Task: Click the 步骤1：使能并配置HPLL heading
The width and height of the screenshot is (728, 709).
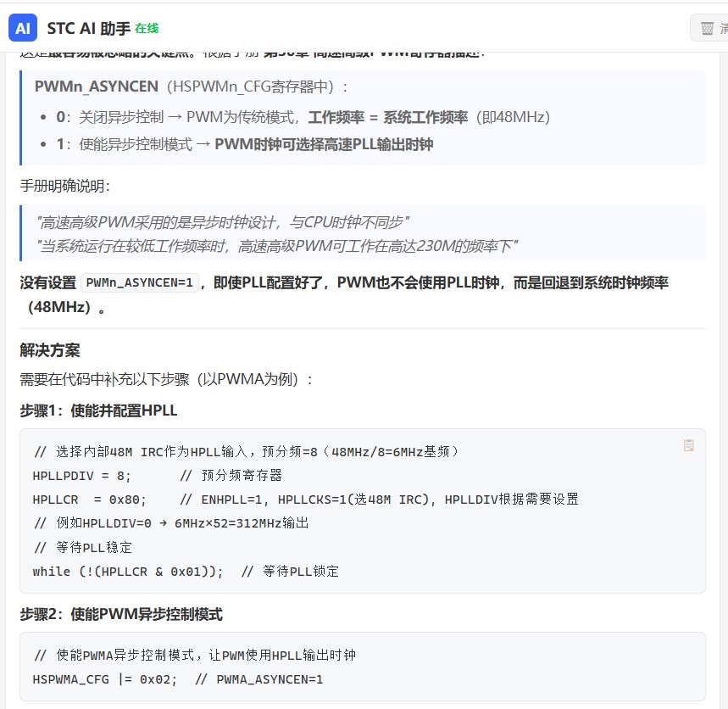Action: point(98,410)
